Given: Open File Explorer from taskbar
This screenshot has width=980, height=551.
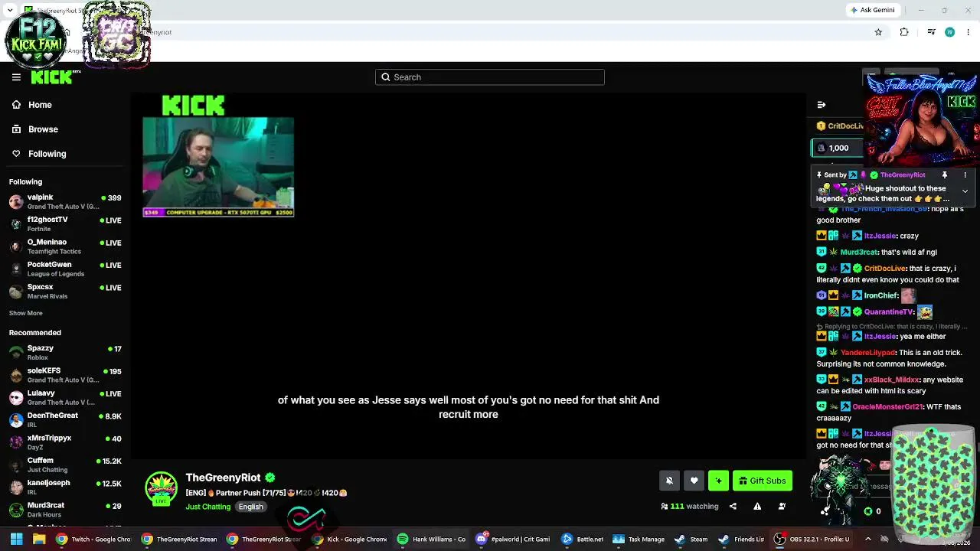Looking at the screenshot, I should (38, 539).
